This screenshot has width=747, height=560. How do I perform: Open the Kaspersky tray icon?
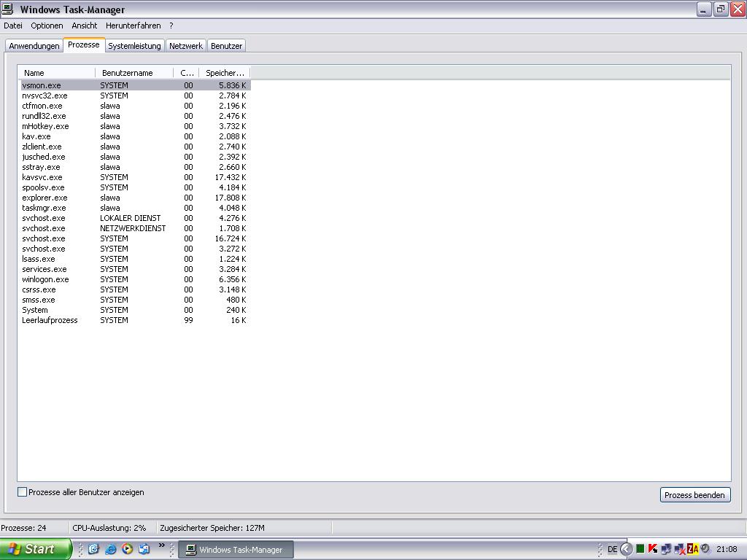tap(653, 549)
